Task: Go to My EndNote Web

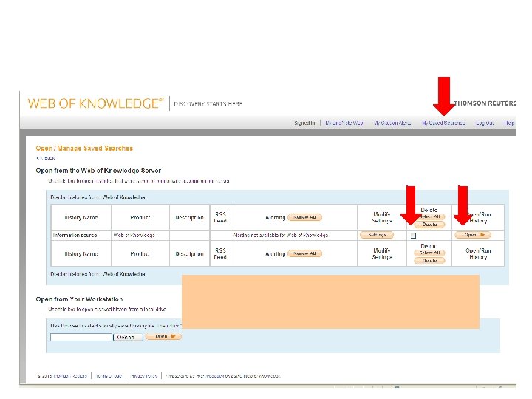Action: coord(344,123)
